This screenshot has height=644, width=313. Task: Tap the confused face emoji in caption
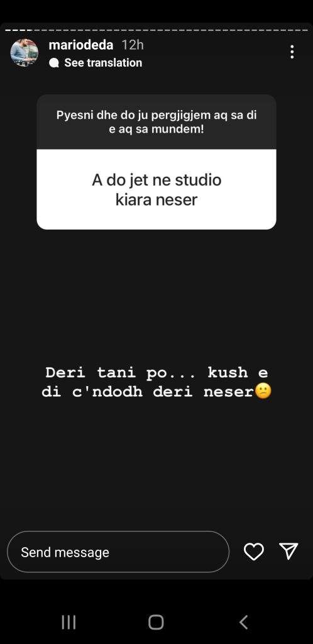[x=263, y=391]
